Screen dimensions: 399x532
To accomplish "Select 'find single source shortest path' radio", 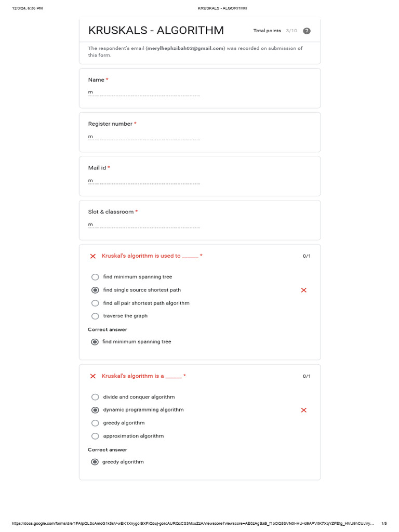I will 95,290.
